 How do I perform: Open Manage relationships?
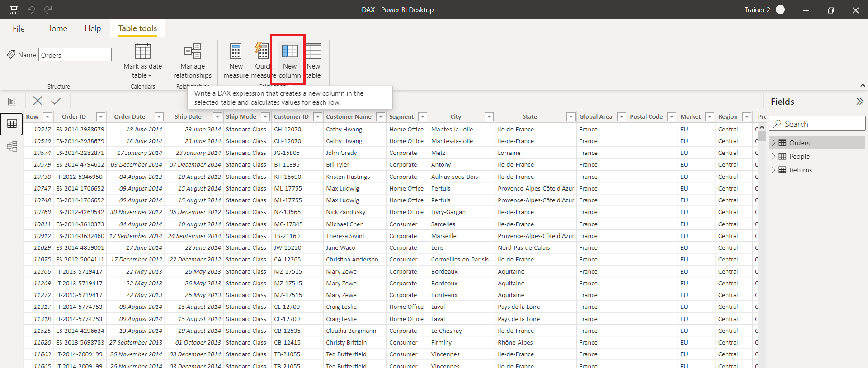[193, 61]
